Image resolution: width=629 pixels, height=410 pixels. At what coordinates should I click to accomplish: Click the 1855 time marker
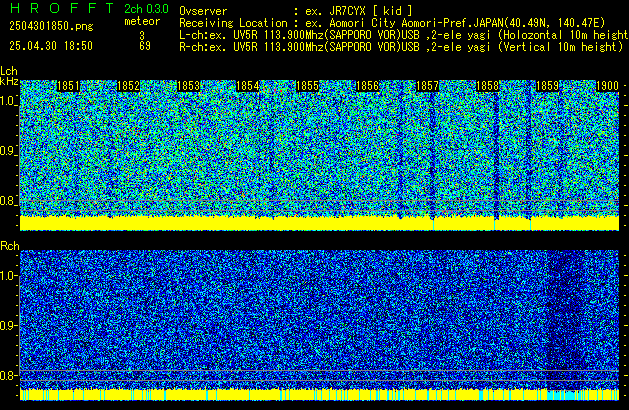(x=307, y=86)
